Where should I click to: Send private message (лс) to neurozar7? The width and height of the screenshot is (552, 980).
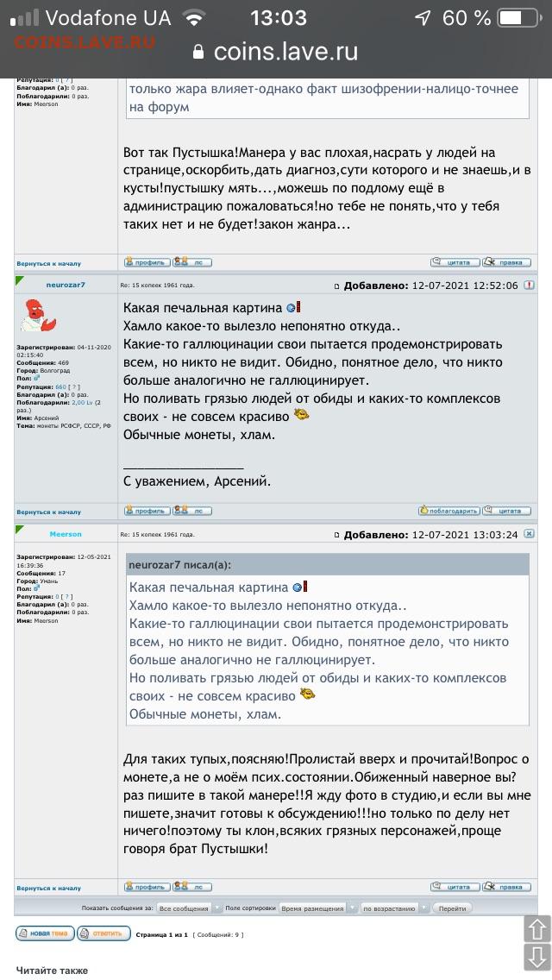pos(192,511)
